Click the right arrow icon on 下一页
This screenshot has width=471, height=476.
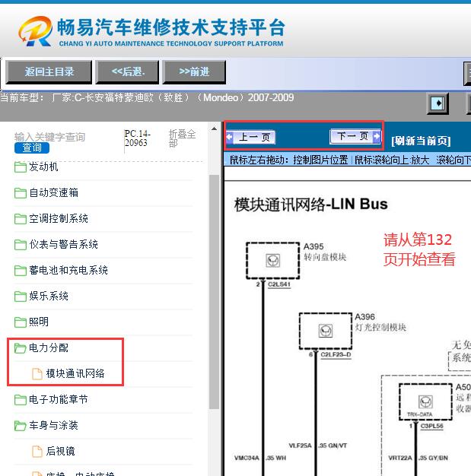pyautogui.click(x=377, y=136)
